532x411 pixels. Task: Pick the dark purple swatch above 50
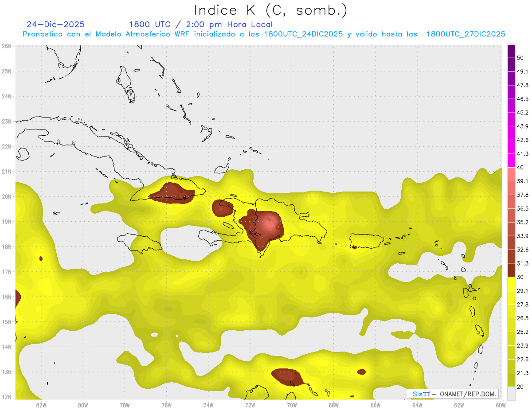point(511,51)
